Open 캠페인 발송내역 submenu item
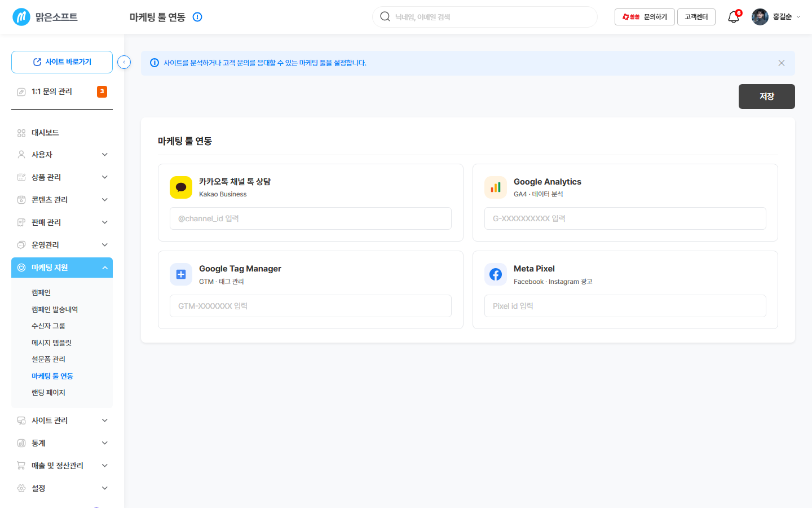The height and width of the screenshot is (508, 812). tap(55, 309)
